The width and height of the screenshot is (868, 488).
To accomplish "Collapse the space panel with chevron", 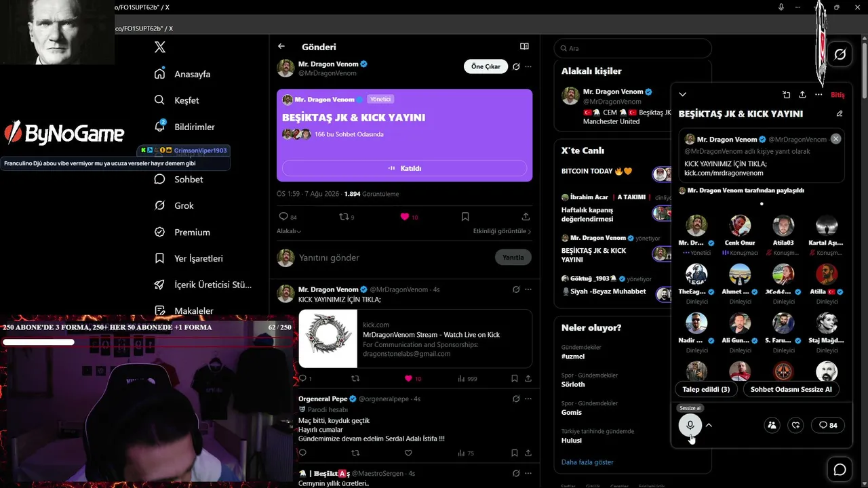I will pos(683,95).
